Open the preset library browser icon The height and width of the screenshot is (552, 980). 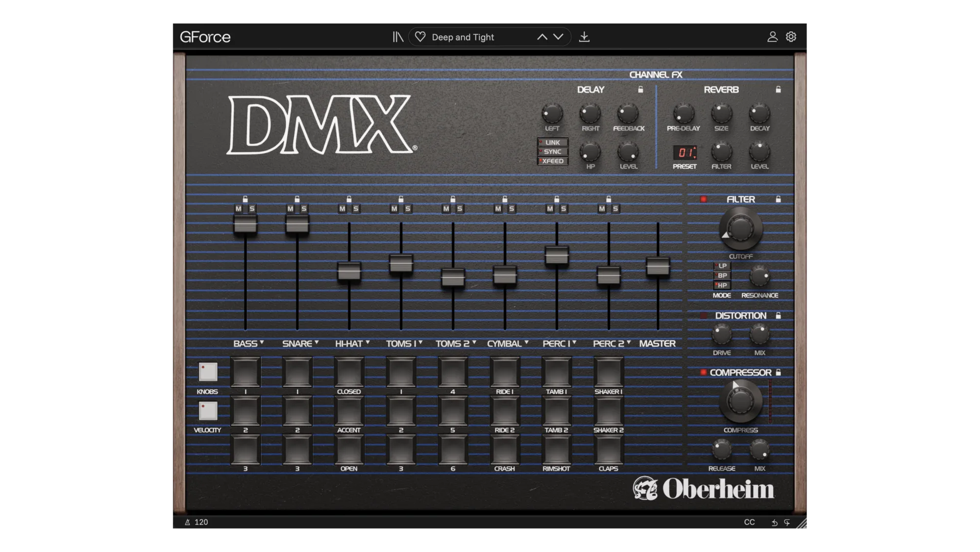tap(398, 37)
